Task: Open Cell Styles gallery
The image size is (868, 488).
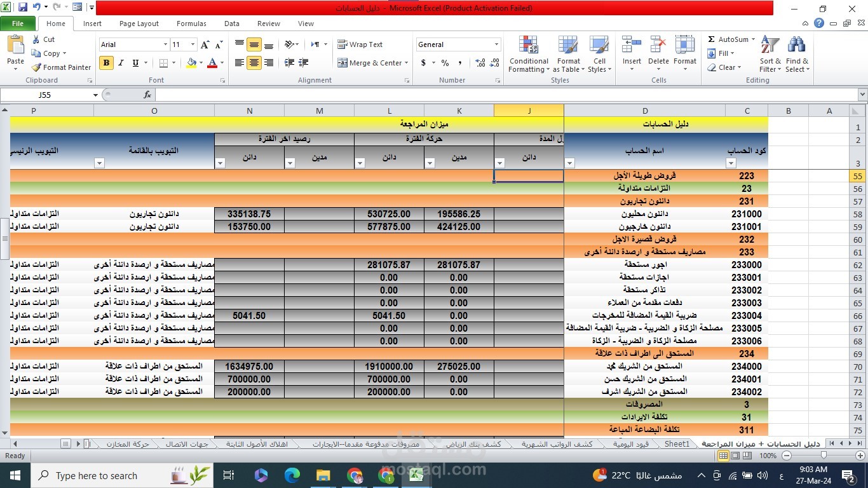Action: [x=599, y=54]
